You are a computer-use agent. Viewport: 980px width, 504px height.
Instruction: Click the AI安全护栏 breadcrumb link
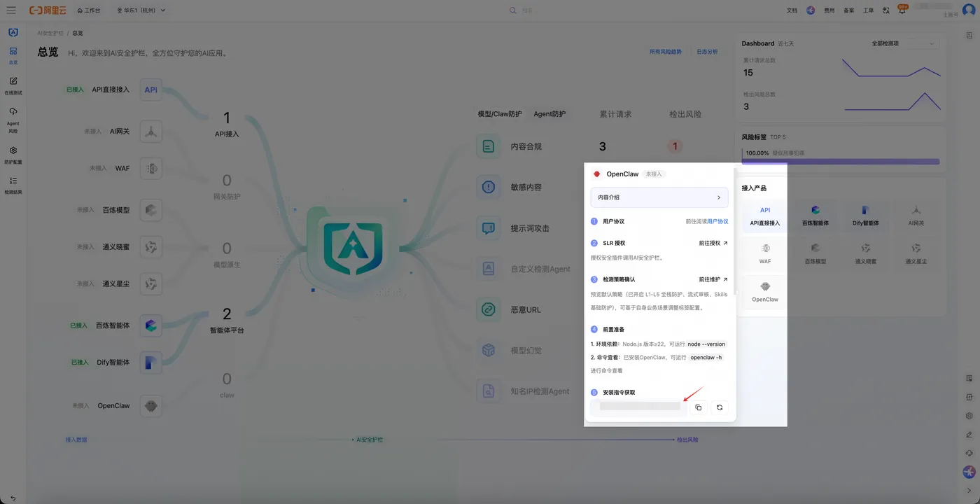pos(50,33)
